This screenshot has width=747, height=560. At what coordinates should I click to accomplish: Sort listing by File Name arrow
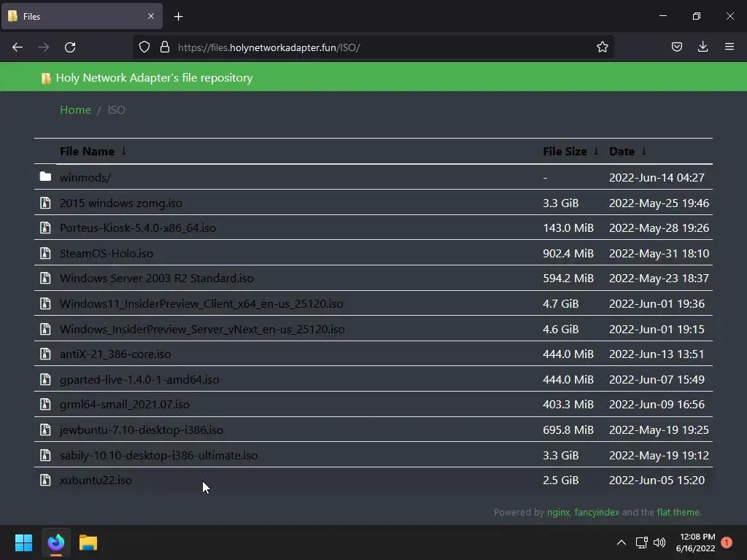tap(124, 151)
